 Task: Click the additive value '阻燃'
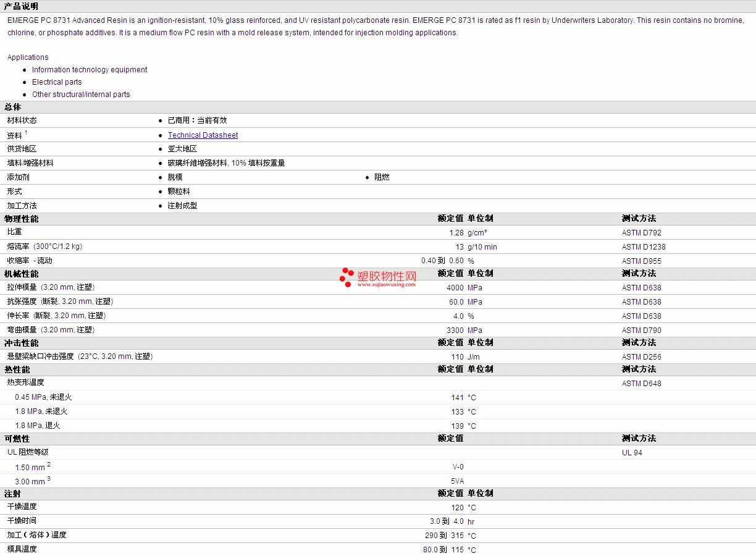(x=382, y=177)
